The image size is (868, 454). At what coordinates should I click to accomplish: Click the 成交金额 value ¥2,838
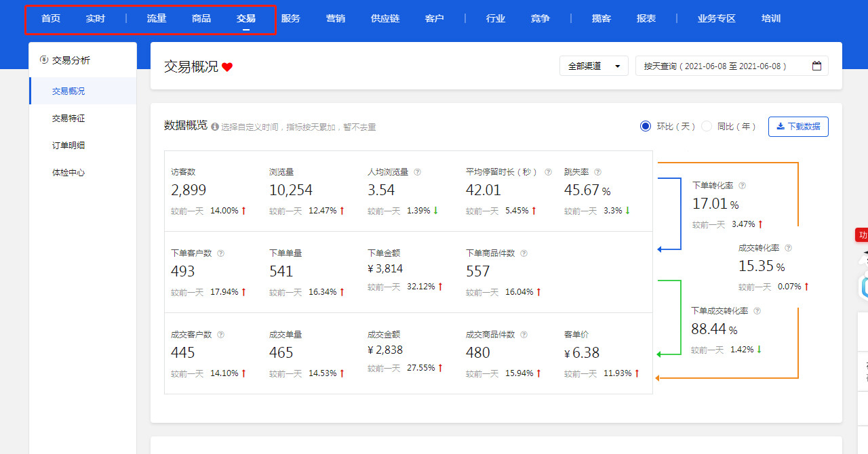[385, 350]
